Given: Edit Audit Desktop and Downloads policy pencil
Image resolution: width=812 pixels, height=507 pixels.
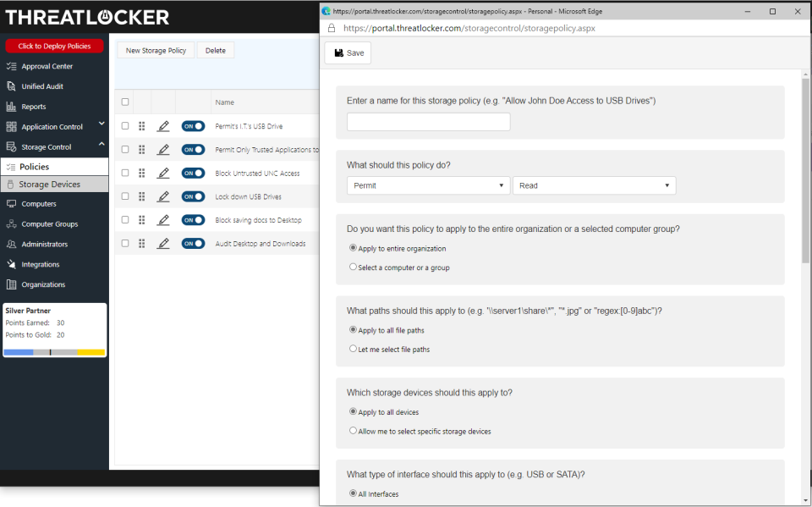Looking at the screenshot, I should (163, 243).
